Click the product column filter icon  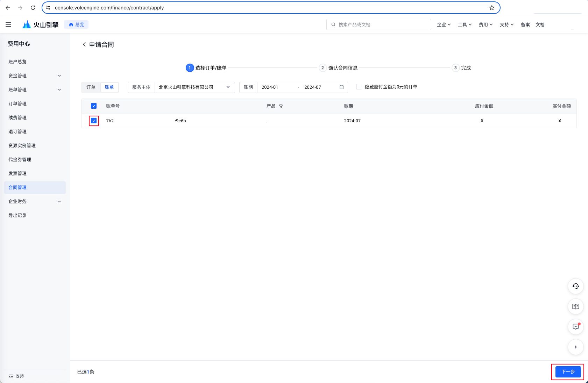click(x=281, y=106)
